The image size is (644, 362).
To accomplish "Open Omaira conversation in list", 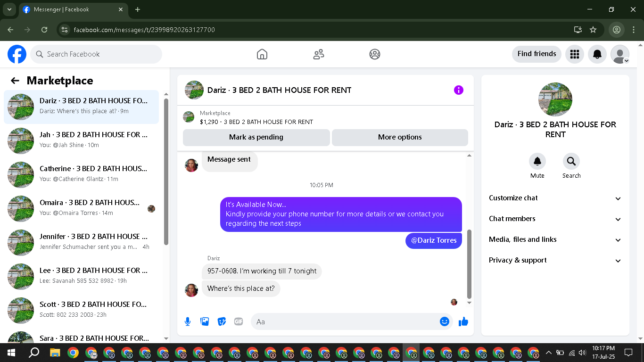I will pos(82,209).
